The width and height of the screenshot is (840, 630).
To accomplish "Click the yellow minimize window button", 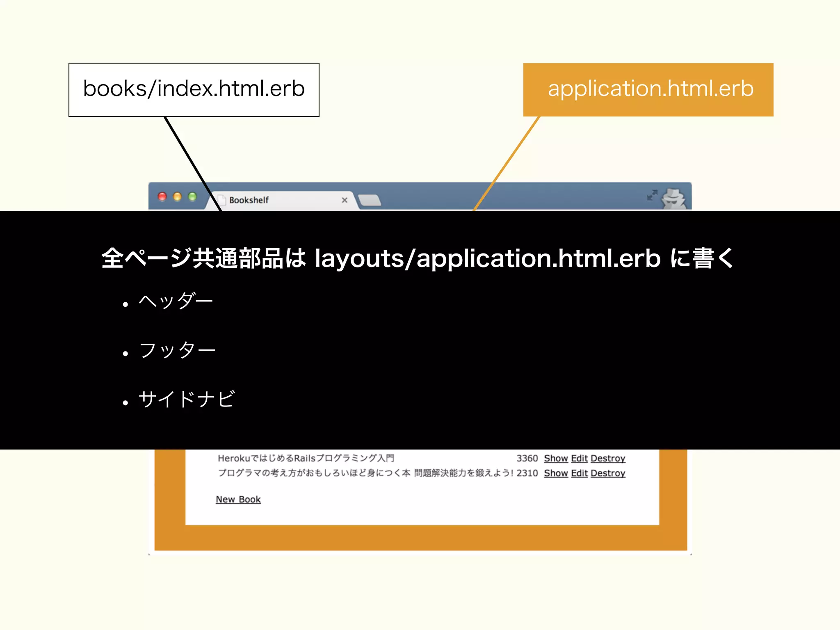I will click(177, 197).
